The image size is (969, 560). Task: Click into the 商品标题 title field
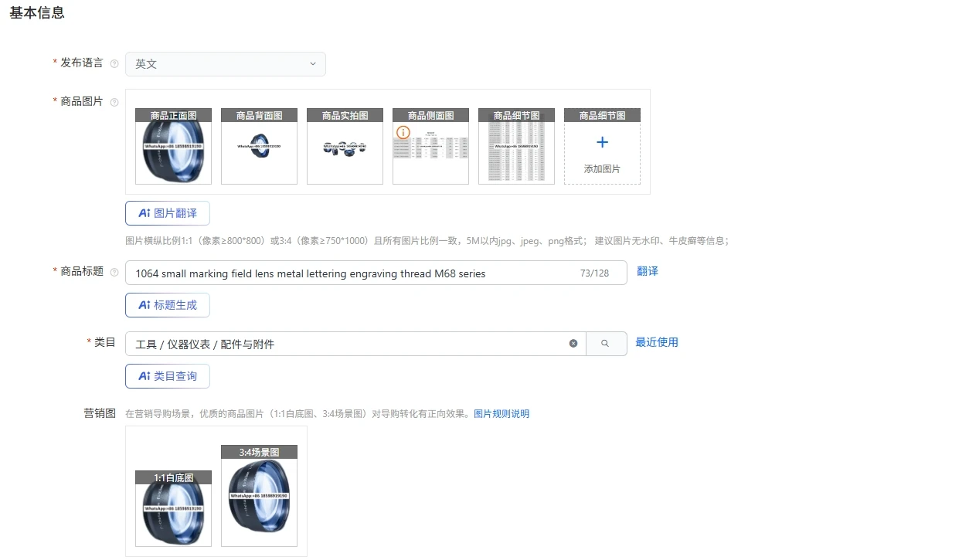[x=376, y=273]
